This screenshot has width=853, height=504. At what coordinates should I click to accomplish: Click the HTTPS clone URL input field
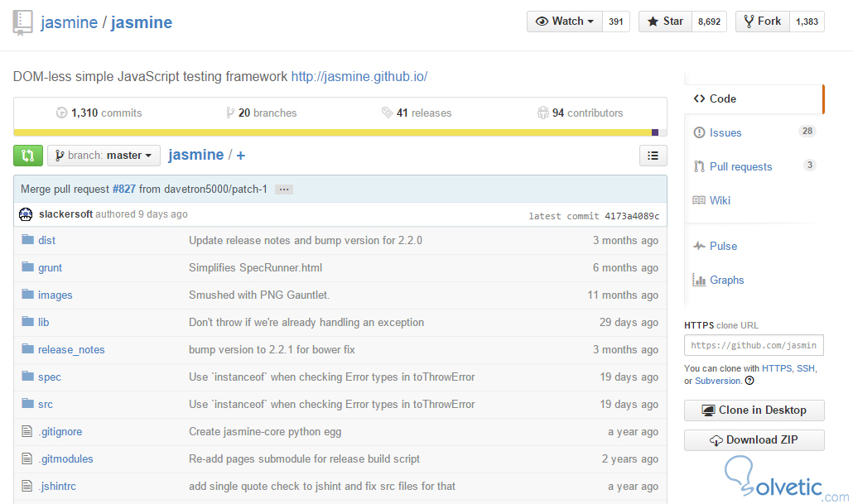[754, 345]
